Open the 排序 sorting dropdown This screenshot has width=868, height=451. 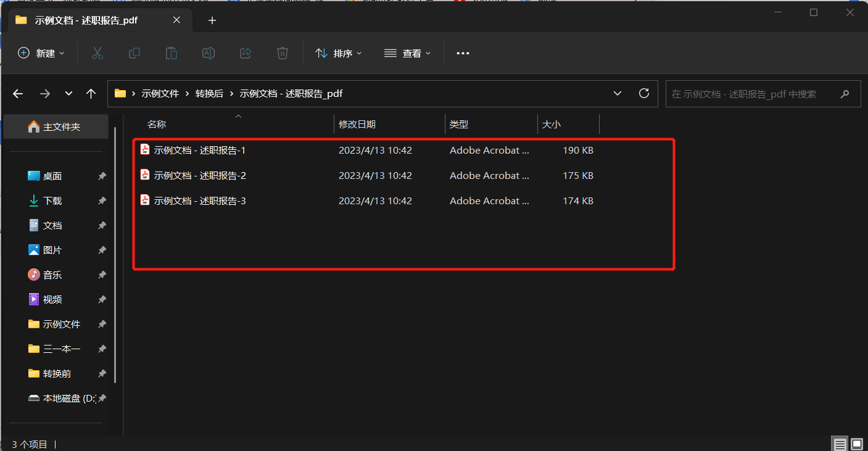click(x=338, y=53)
